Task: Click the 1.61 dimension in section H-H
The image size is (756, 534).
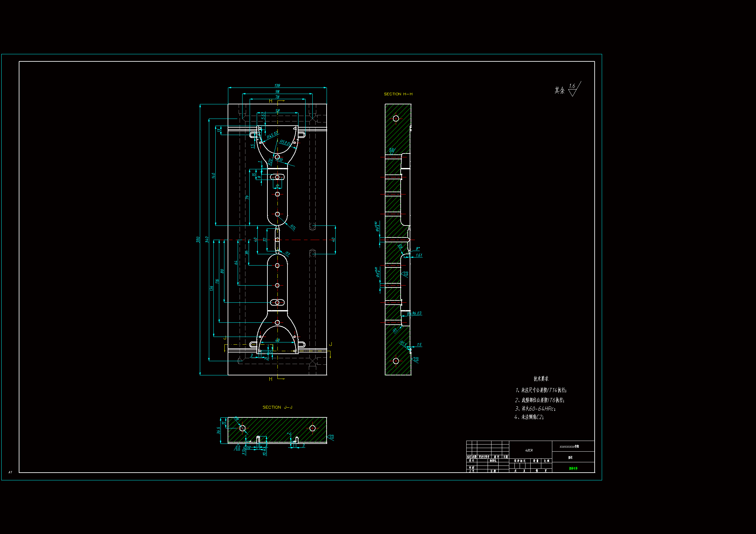Action: point(419,255)
